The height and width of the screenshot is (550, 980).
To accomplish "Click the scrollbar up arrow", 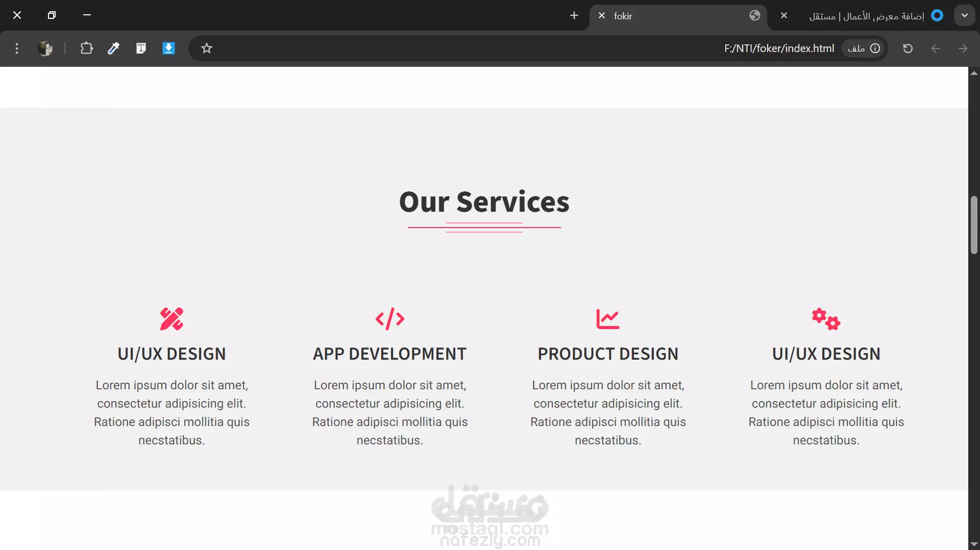I will [974, 73].
